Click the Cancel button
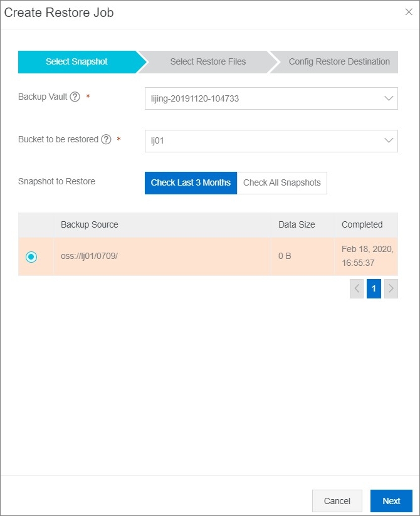This screenshot has width=420, height=516. [x=337, y=501]
